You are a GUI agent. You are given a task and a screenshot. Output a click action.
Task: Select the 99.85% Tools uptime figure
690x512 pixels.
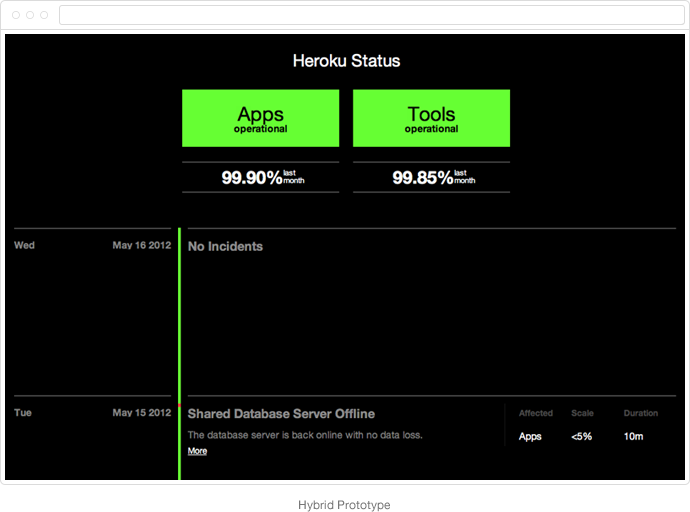422,178
